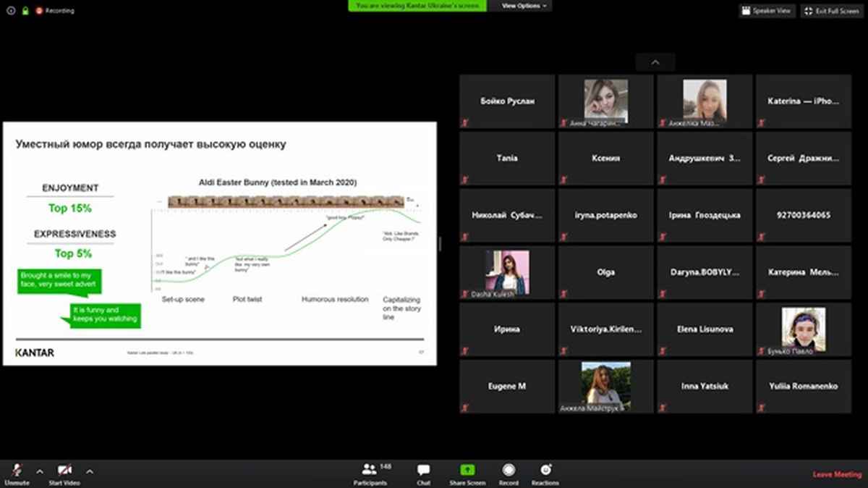Open the Chat panel

(423, 471)
